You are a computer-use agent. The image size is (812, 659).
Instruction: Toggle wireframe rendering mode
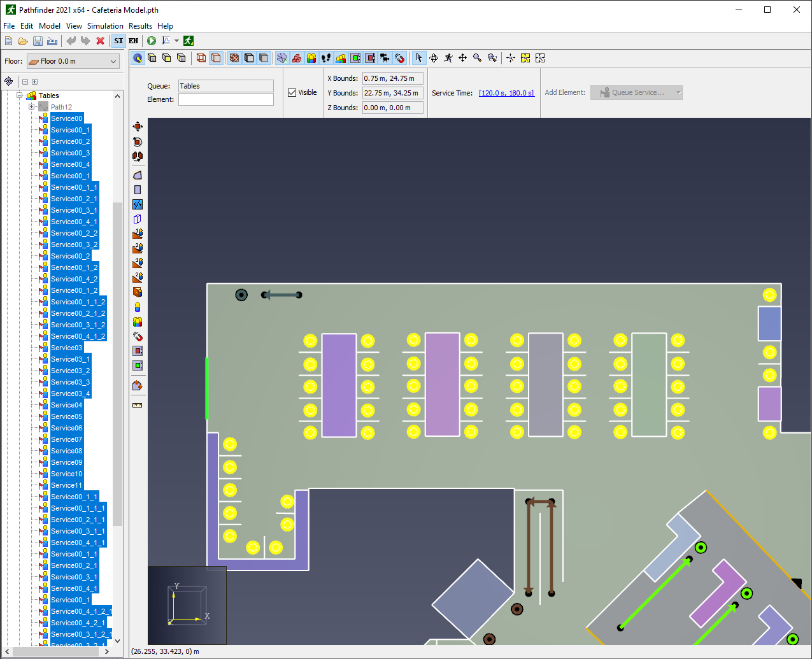201,58
